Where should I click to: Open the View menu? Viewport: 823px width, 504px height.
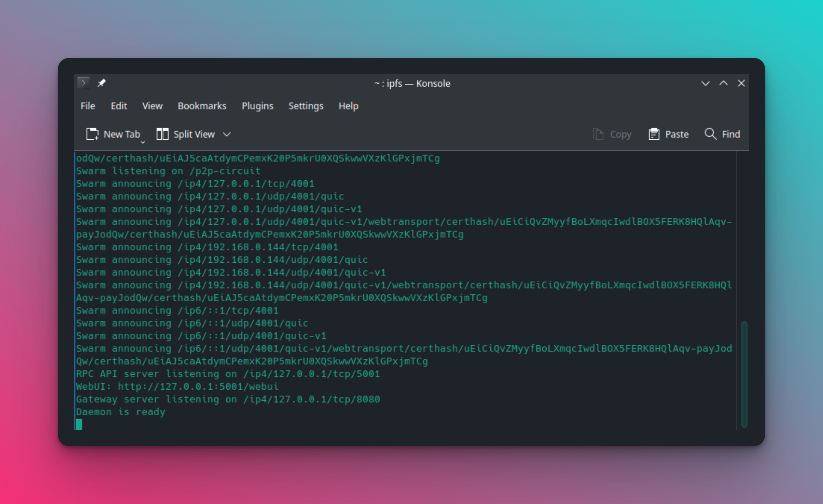(x=152, y=106)
